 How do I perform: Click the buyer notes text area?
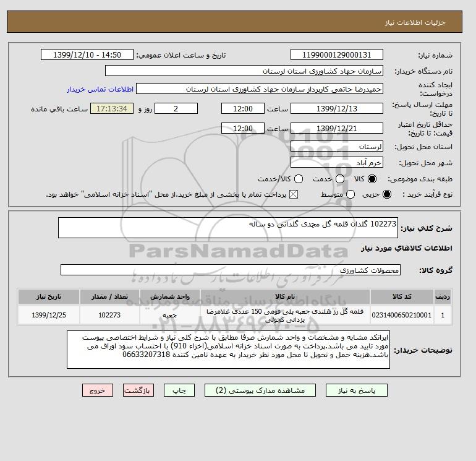click(x=228, y=350)
